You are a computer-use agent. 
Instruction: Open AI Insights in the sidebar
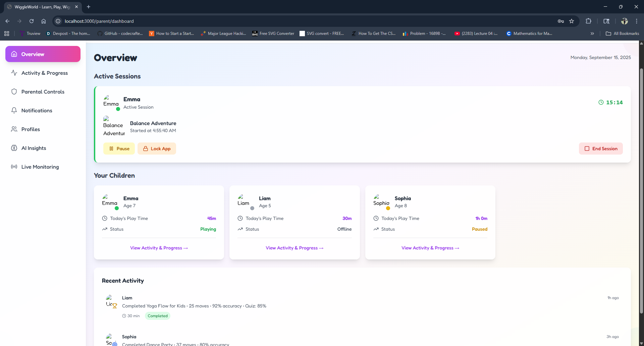click(x=43, y=148)
